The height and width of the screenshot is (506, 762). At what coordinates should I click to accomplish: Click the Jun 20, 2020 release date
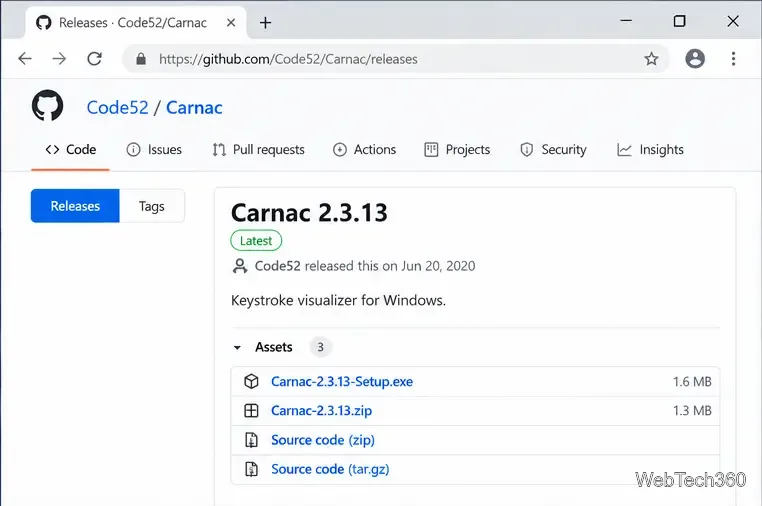coord(438,266)
